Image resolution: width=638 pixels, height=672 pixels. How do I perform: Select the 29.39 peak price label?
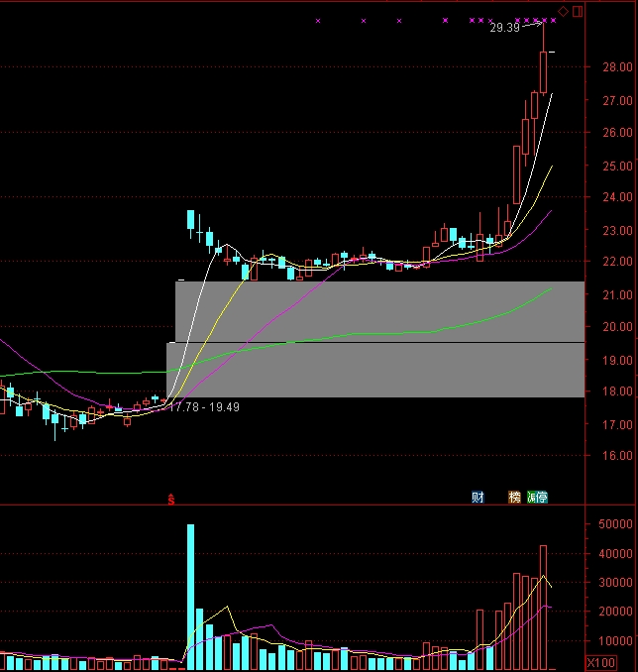pos(504,28)
